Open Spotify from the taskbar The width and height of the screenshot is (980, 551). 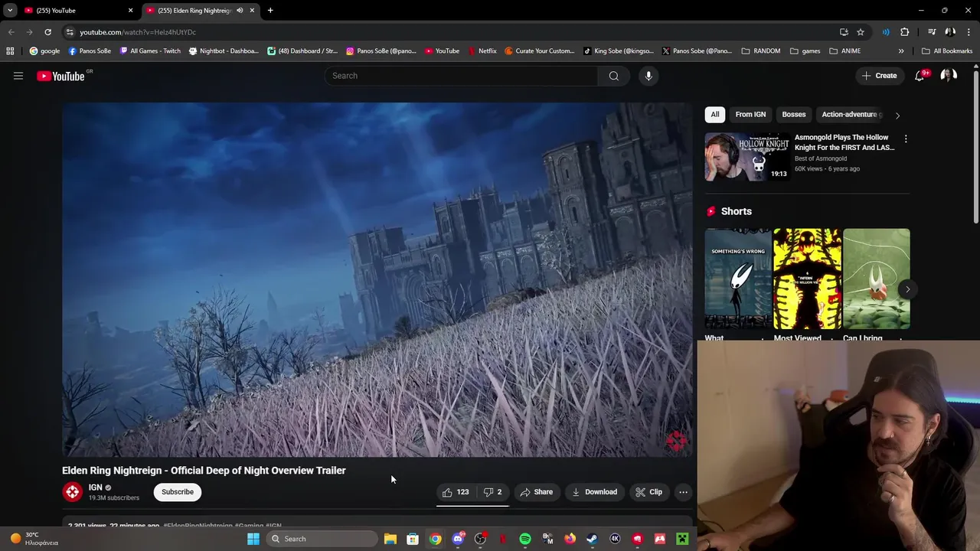tap(525, 539)
